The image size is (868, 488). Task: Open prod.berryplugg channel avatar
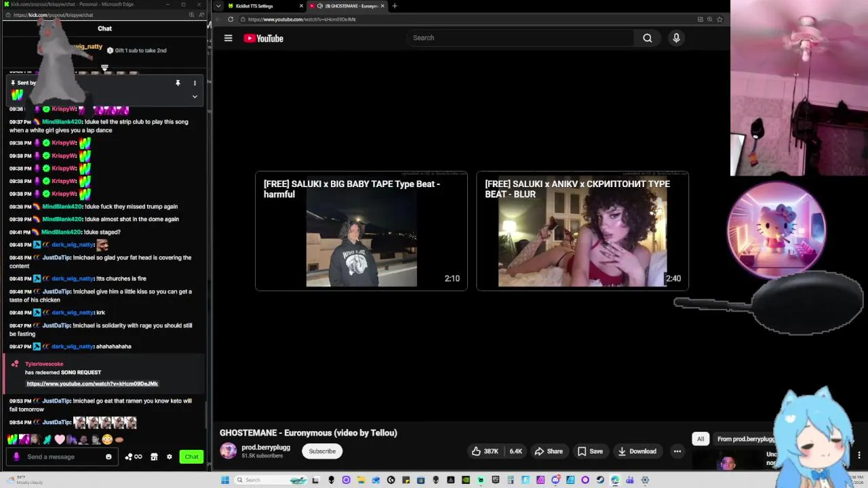tap(229, 451)
